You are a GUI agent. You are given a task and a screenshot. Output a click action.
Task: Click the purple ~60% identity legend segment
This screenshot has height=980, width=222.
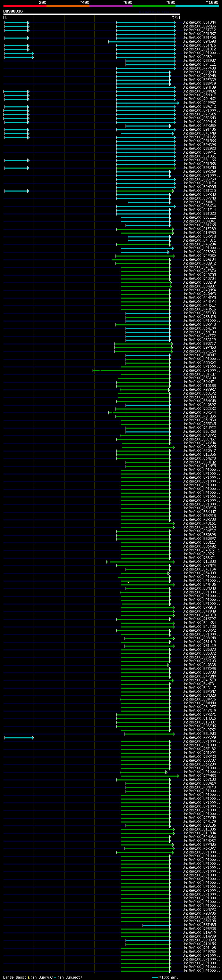pyautogui.click(x=111, y=6)
